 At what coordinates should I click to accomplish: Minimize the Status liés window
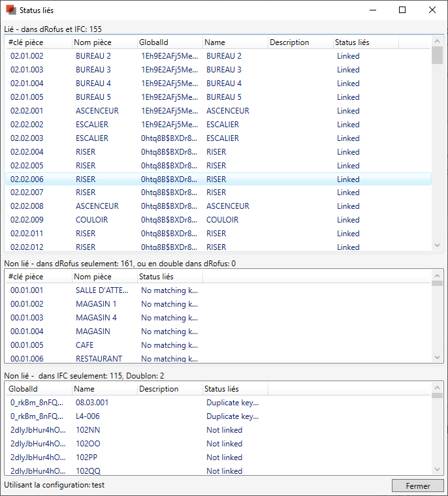point(372,10)
